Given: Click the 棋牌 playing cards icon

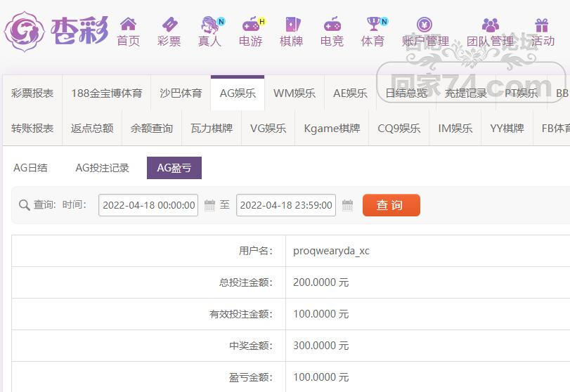Looking at the screenshot, I should click(x=292, y=25).
